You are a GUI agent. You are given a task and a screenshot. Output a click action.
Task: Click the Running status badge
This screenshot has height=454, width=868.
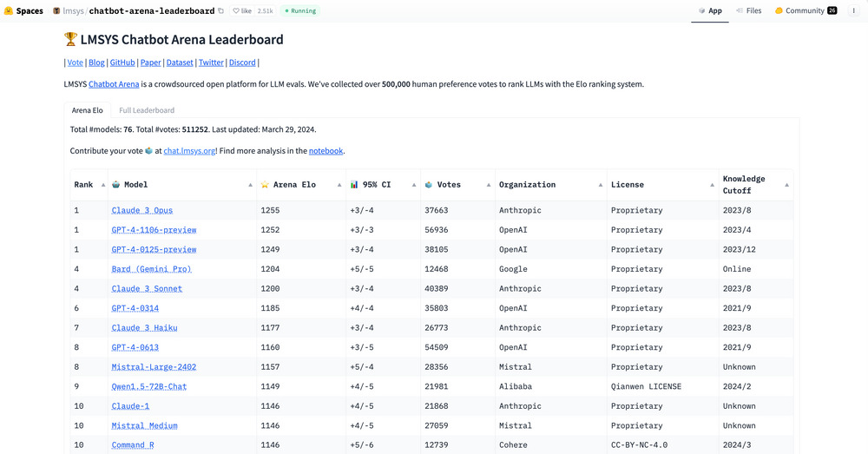point(300,10)
